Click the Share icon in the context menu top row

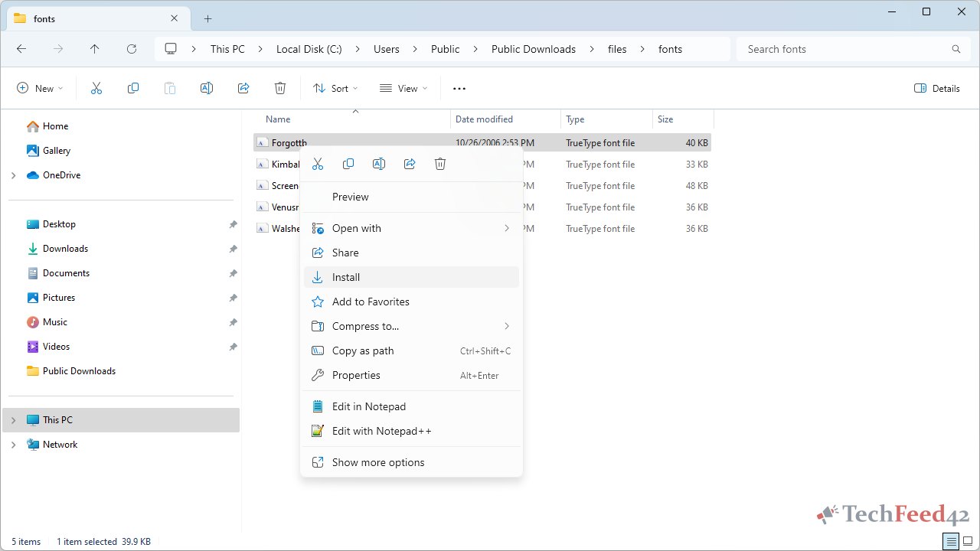pos(410,164)
